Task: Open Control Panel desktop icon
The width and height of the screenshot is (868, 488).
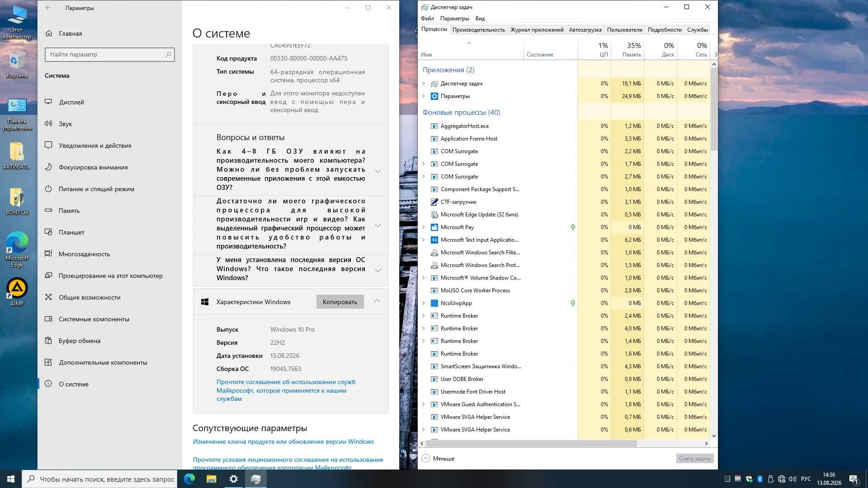Action: [x=17, y=114]
